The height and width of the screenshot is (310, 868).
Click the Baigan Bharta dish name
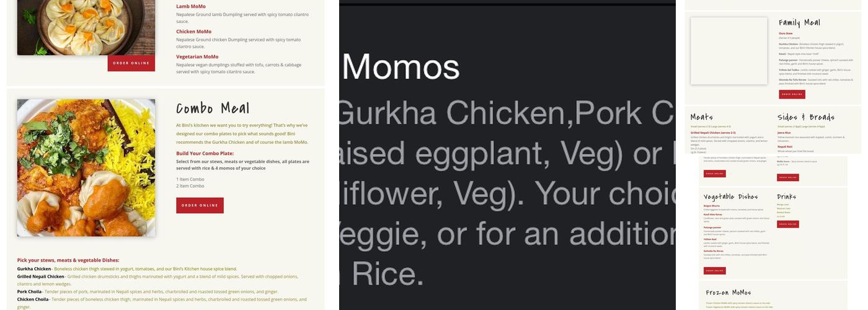711,206
